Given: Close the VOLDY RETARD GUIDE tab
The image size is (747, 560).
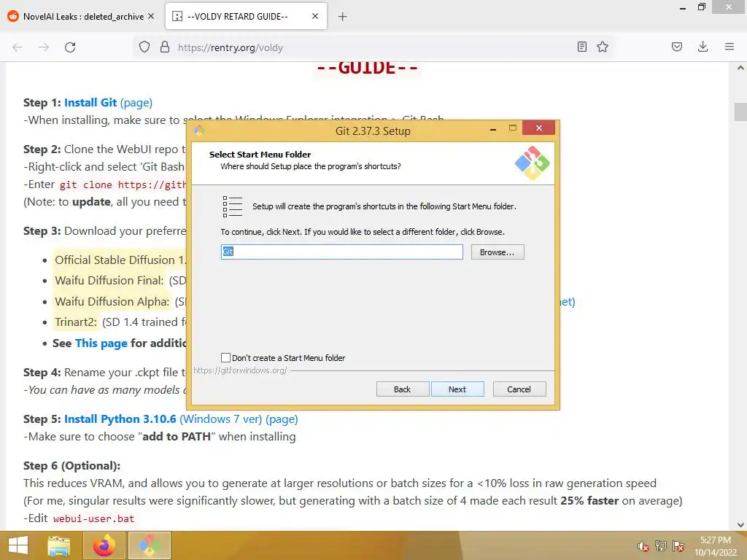Looking at the screenshot, I should (x=315, y=16).
